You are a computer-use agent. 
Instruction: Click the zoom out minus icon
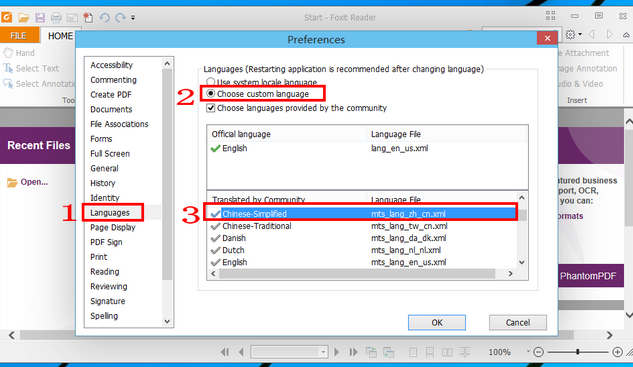click(x=539, y=352)
